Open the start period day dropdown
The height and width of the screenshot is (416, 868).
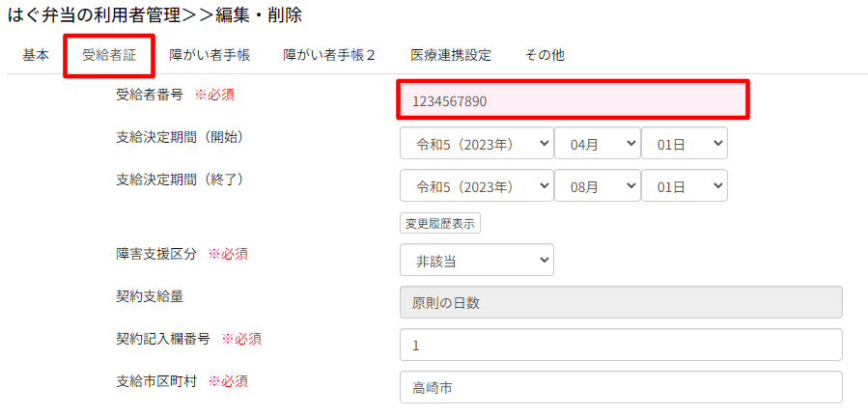tap(684, 143)
